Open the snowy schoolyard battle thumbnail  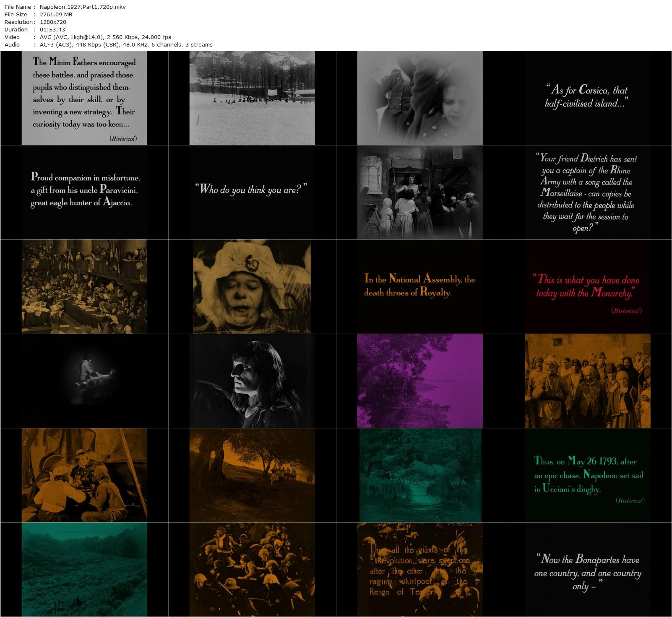click(x=252, y=98)
